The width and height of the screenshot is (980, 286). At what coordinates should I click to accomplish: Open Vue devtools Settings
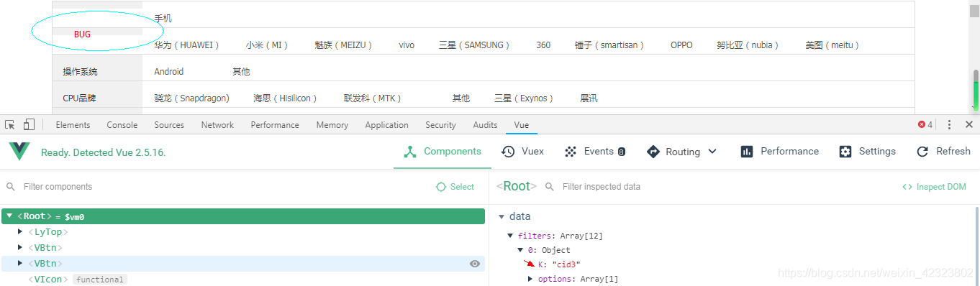click(867, 152)
